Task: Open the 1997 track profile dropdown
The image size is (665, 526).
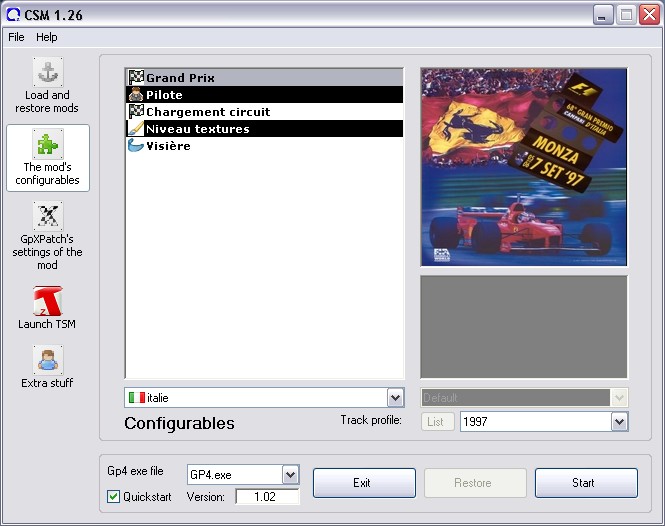Action: [x=619, y=422]
